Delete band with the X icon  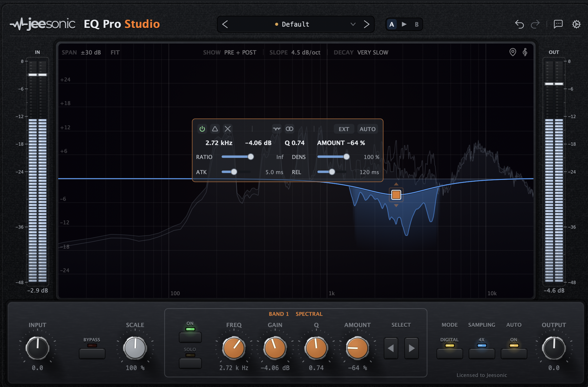tap(228, 129)
